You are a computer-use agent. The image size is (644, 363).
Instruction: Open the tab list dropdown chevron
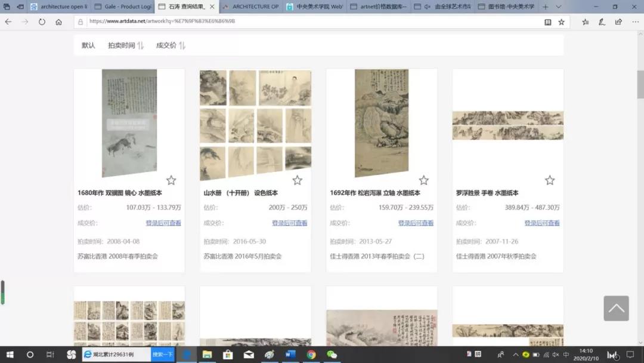click(x=559, y=7)
